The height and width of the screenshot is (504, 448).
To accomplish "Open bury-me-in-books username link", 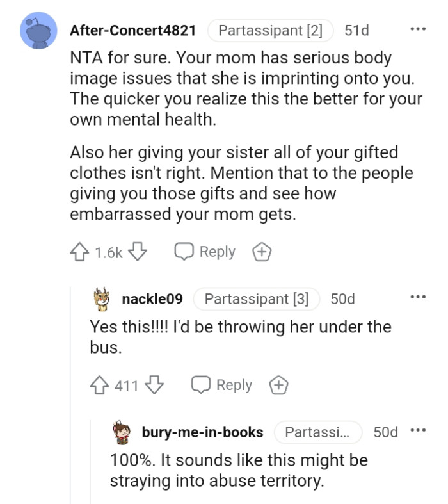I will click(202, 432).
